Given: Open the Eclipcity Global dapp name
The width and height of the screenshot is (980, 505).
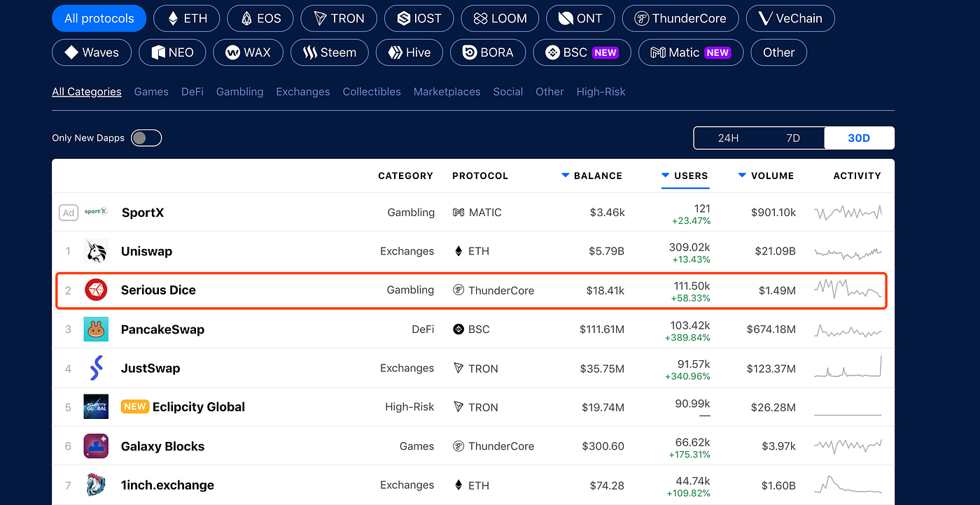Looking at the screenshot, I should pyautogui.click(x=199, y=407).
